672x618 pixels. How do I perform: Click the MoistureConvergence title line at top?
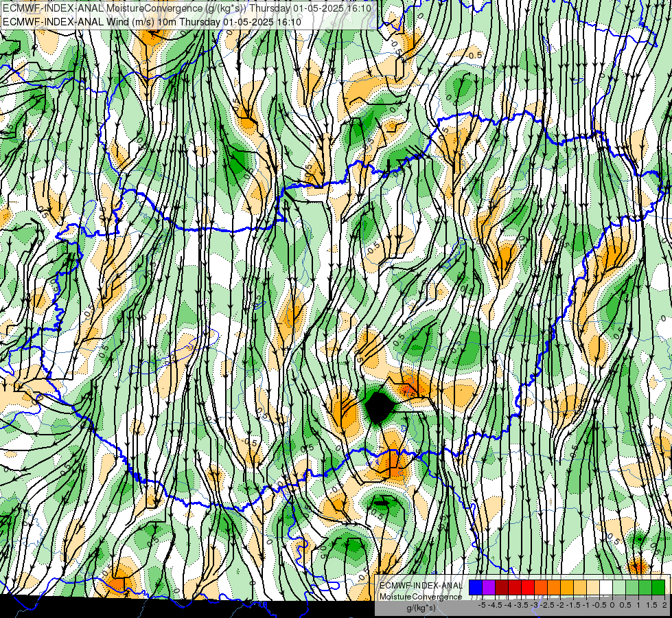point(187,8)
